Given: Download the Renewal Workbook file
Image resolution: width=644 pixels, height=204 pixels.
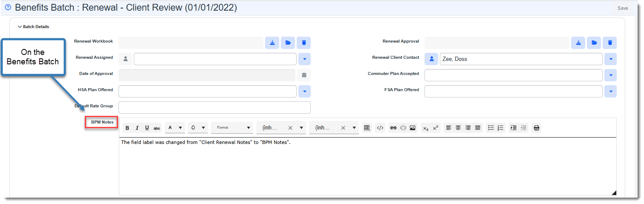Looking at the screenshot, I should click(272, 43).
